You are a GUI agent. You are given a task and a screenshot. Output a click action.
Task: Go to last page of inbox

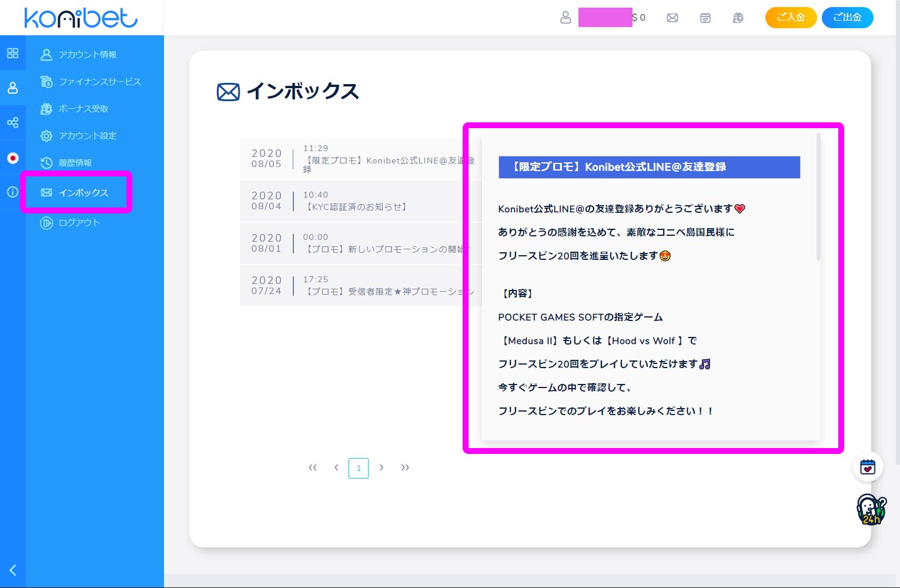[x=405, y=467]
